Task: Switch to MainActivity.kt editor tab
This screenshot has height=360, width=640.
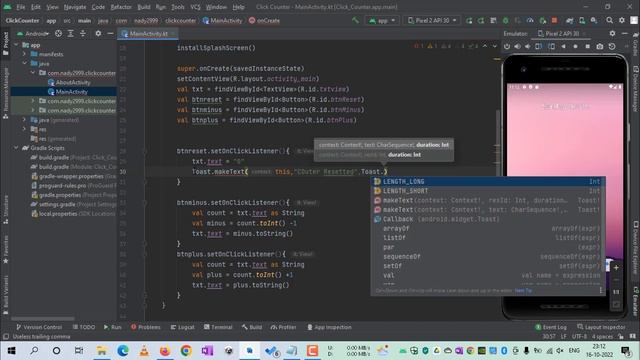Action: [148, 33]
